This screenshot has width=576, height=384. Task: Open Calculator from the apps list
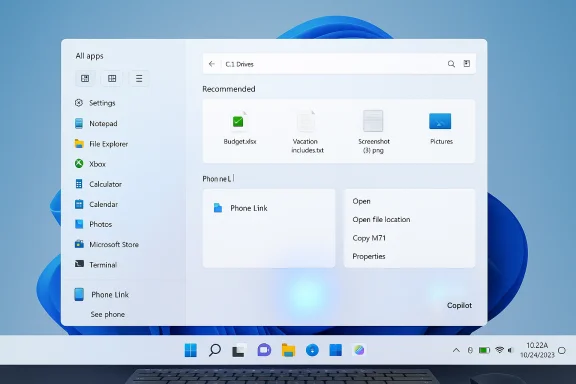(x=98, y=184)
